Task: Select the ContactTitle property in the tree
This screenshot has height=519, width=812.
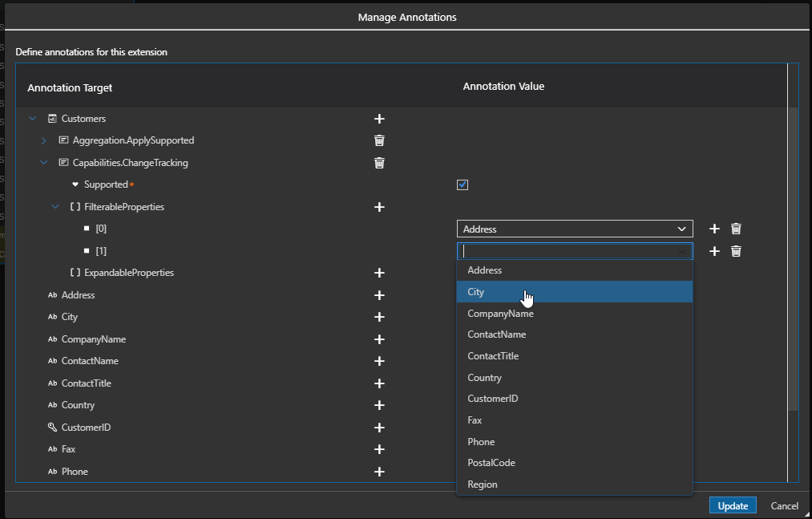Action: pos(86,383)
